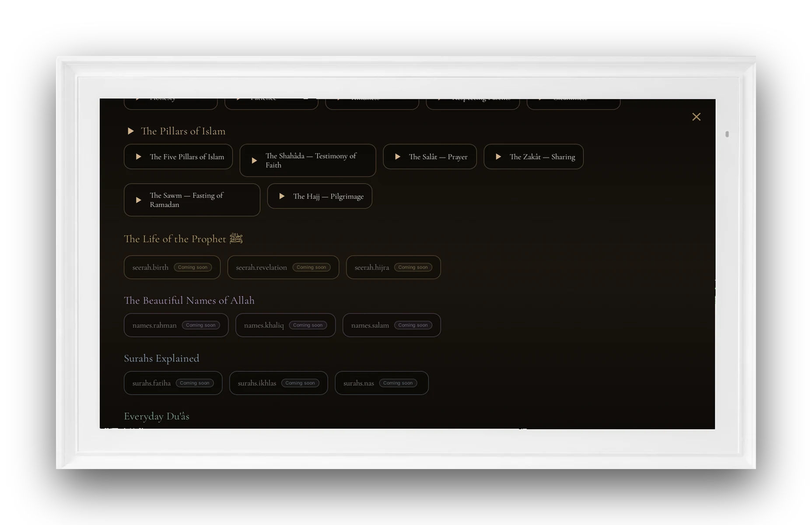Click play icon on Salât card

[398, 156]
